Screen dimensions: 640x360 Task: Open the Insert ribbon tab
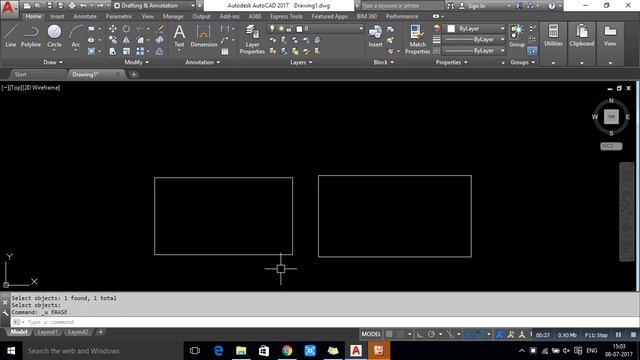point(57,16)
